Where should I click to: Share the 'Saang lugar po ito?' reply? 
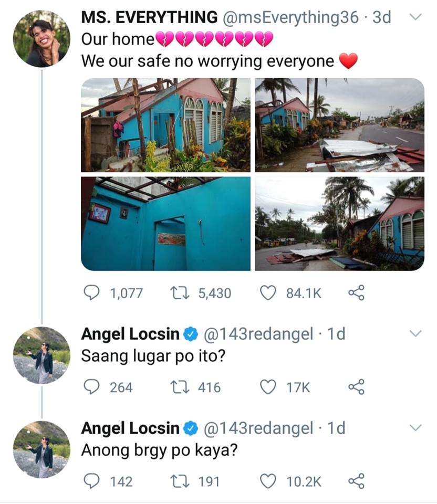point(356,387)
